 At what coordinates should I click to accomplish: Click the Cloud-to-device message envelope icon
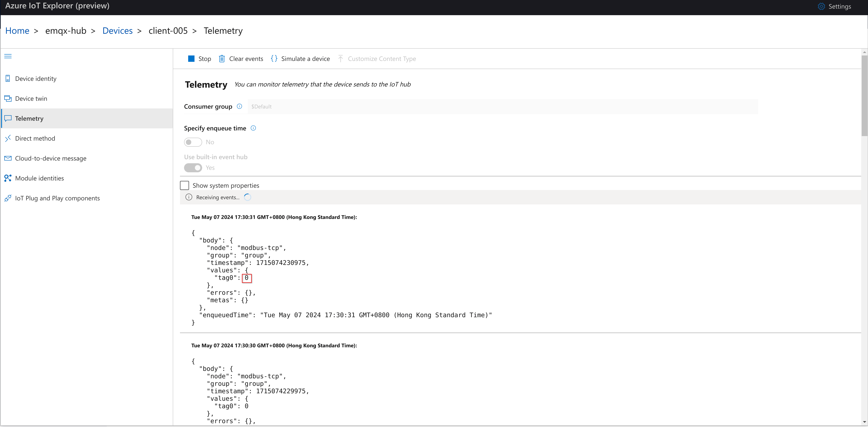coord(8,158)
